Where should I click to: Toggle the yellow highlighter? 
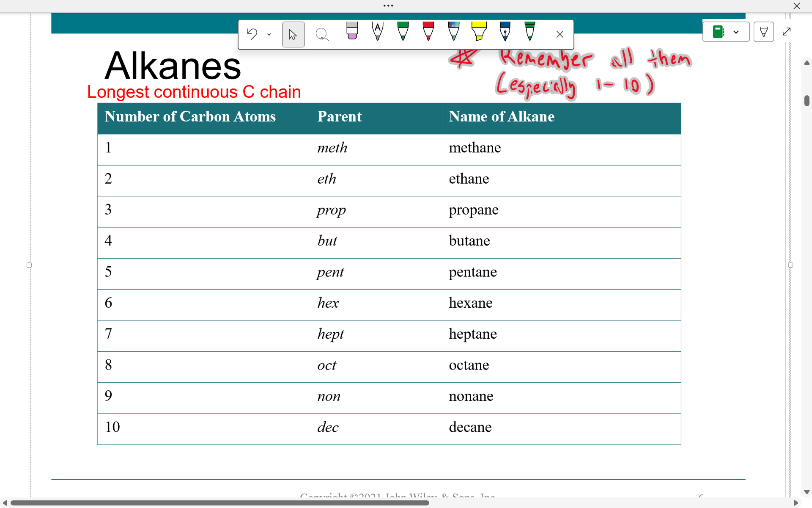479,31
